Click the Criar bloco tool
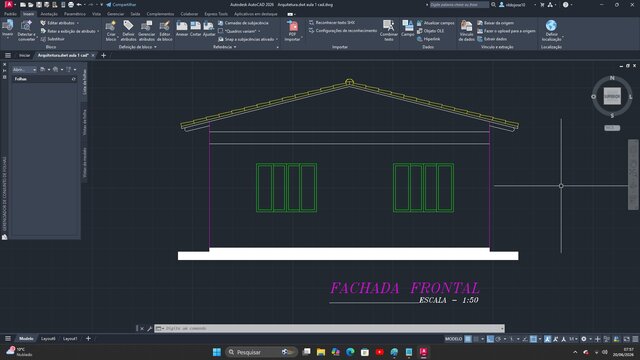Screen dimensions: 640x360 click(x=111, y=31)
